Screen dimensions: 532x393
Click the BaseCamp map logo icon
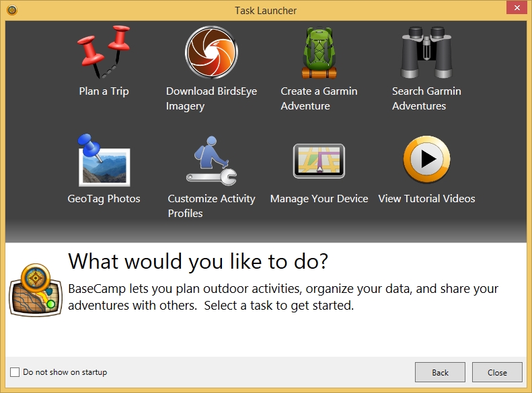tap(36, 290)
